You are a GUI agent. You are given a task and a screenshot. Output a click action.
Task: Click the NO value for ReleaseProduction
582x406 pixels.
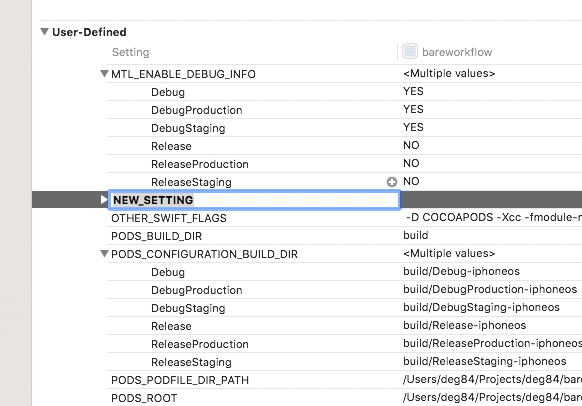[411, 163]
